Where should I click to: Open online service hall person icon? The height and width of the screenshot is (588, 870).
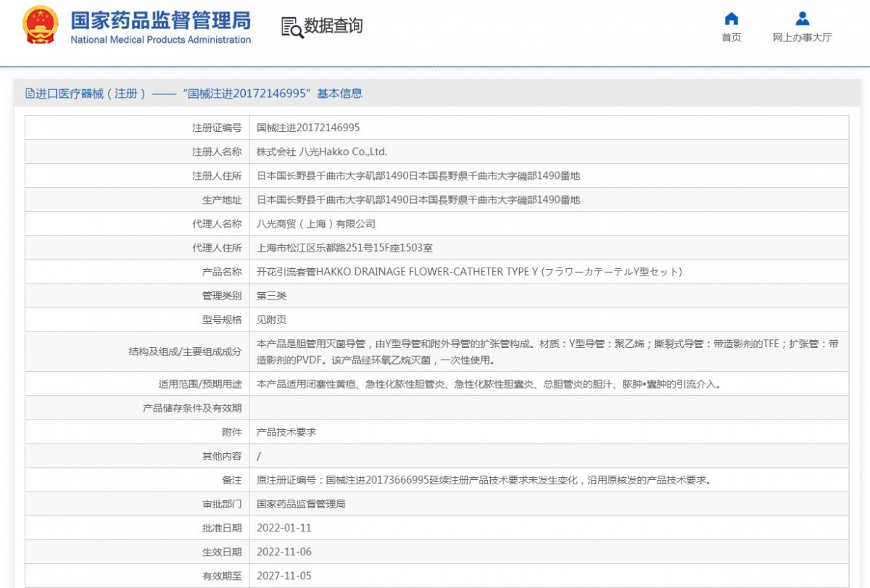coord(802,18)
